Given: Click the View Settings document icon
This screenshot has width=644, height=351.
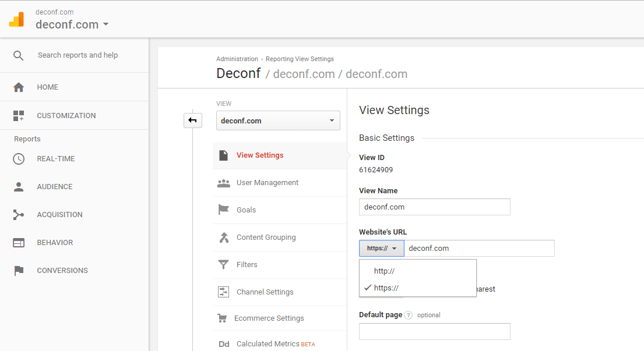Looking at the screenshot, I should coord(223,155).
